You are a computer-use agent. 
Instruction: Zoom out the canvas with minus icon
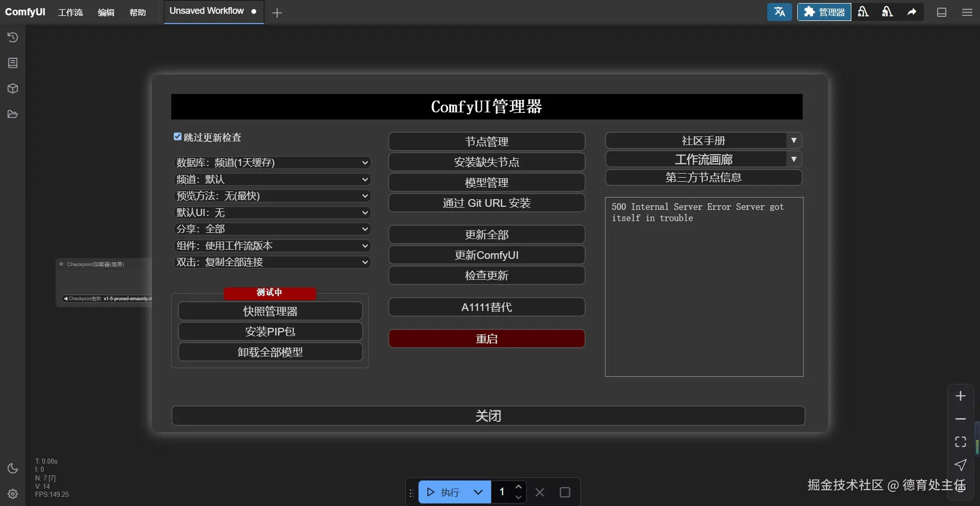click(x=961, y=419)
